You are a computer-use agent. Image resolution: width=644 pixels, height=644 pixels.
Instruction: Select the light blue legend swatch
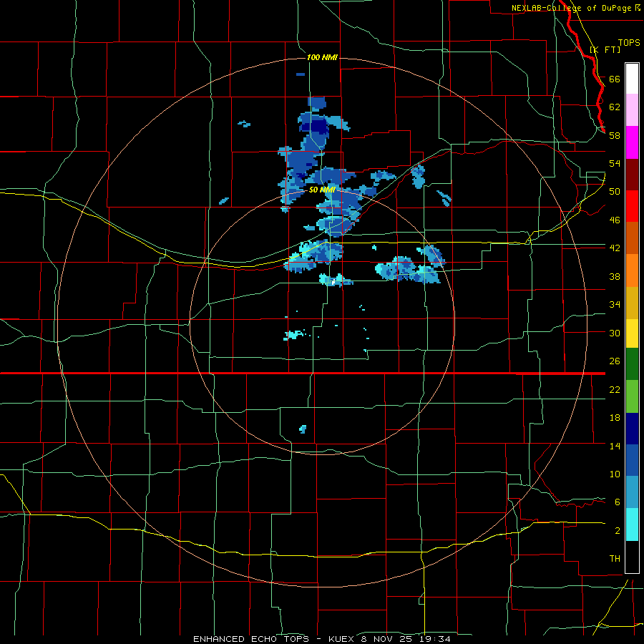coord(632,492)
